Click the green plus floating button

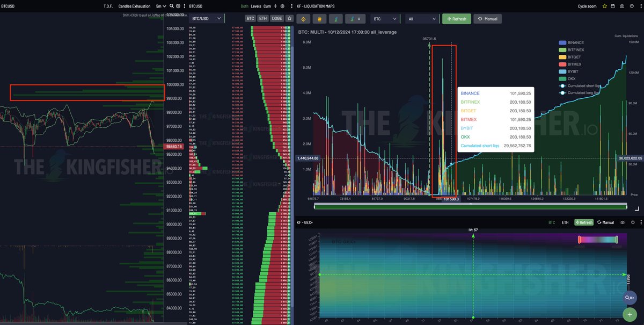630,314
